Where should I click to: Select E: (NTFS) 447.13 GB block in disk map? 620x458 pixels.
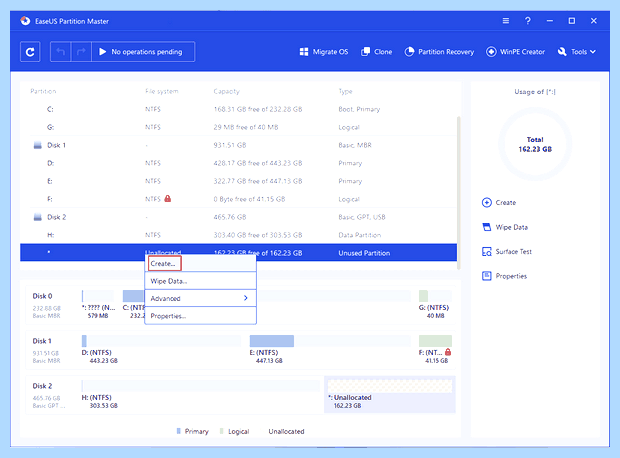pos(330,350)
